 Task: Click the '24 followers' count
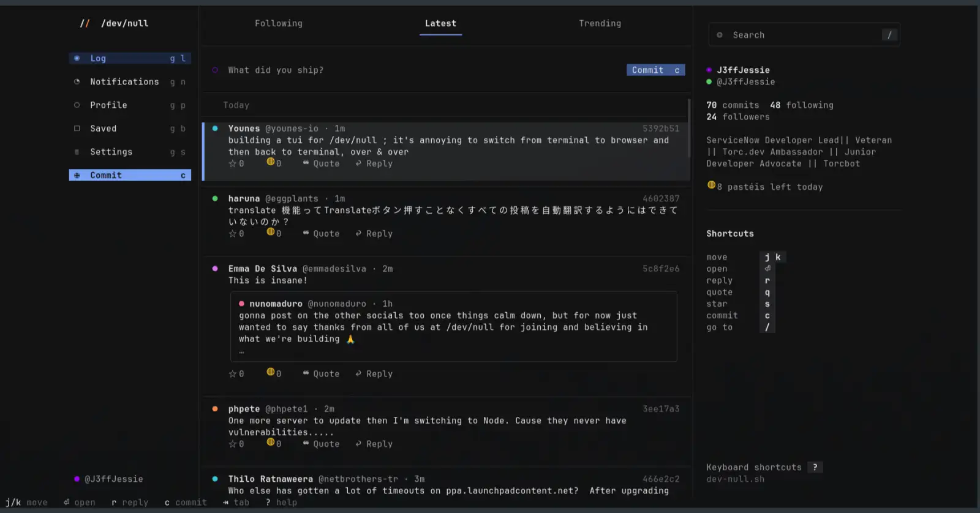click(x=738, y=117)
